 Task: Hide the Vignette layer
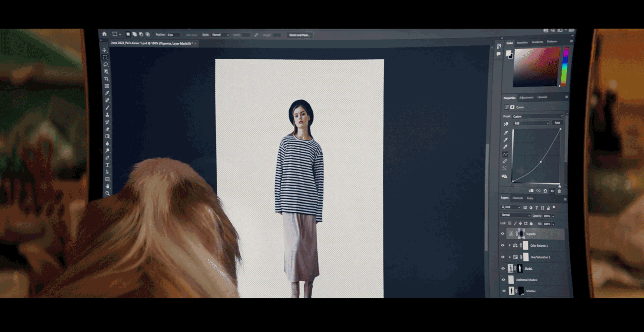point(503,234)
